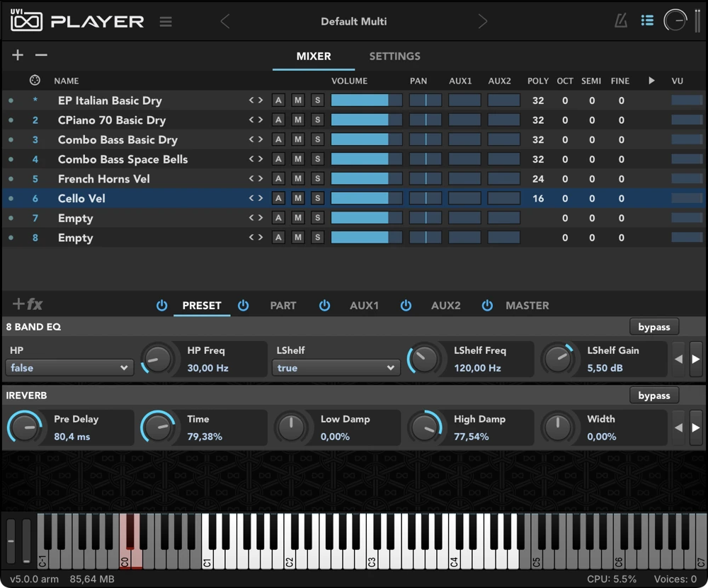
Task: Select the Empty part 8 name
Action: (x=76, y=238)
